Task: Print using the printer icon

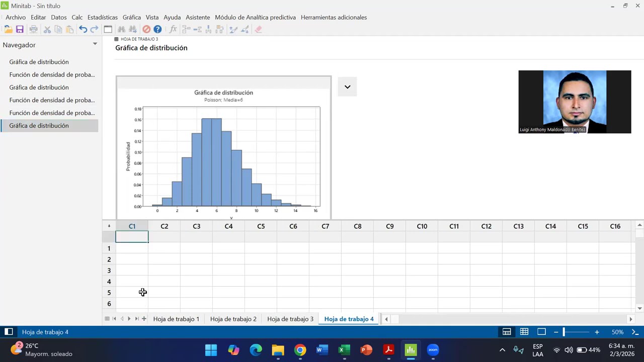Action: click(x=33, y=30)
